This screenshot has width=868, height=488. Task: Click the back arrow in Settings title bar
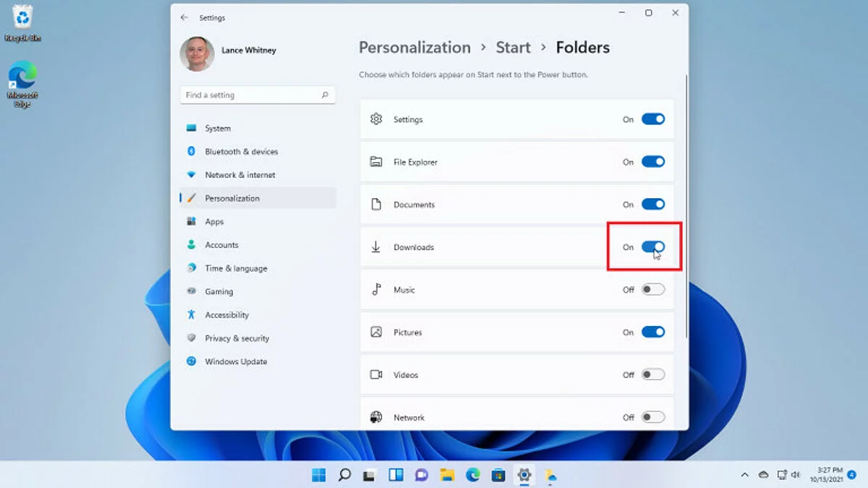pos(184,17)
